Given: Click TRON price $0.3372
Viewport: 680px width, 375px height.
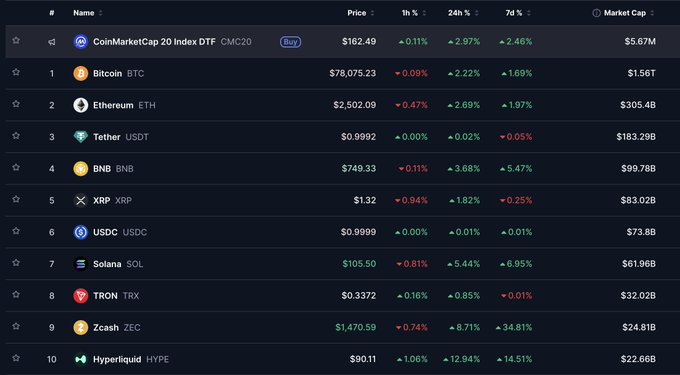Looking at the screenshot, I should pyautogui.click(x=359, y=296).
